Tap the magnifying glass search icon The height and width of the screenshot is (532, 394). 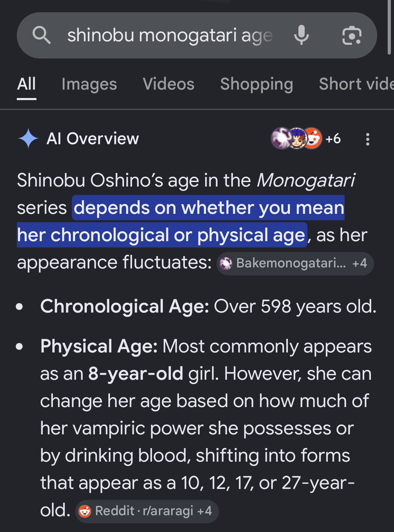click(42, 35)
